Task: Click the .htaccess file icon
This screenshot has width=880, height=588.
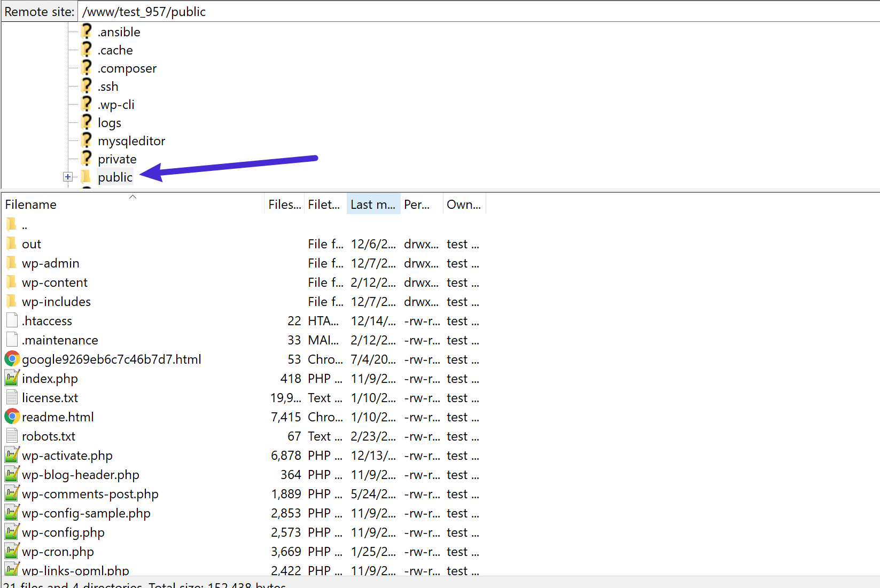Action: 12,320
